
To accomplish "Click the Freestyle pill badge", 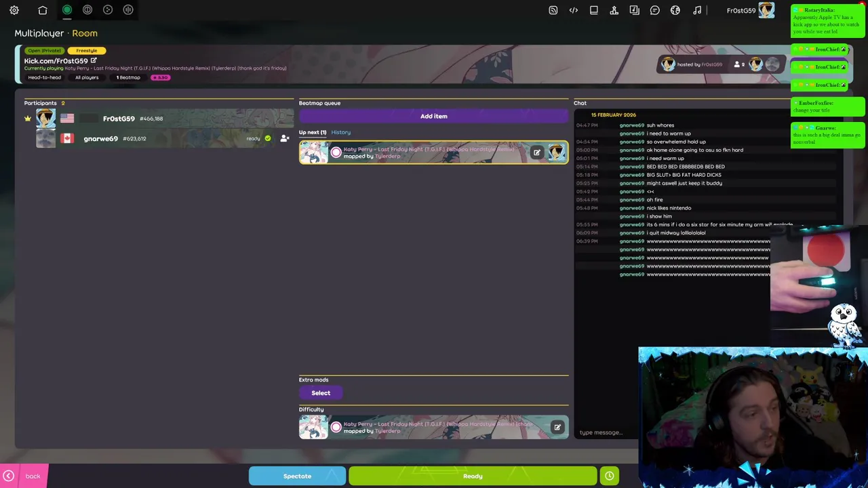I will (x=87, y=51).
